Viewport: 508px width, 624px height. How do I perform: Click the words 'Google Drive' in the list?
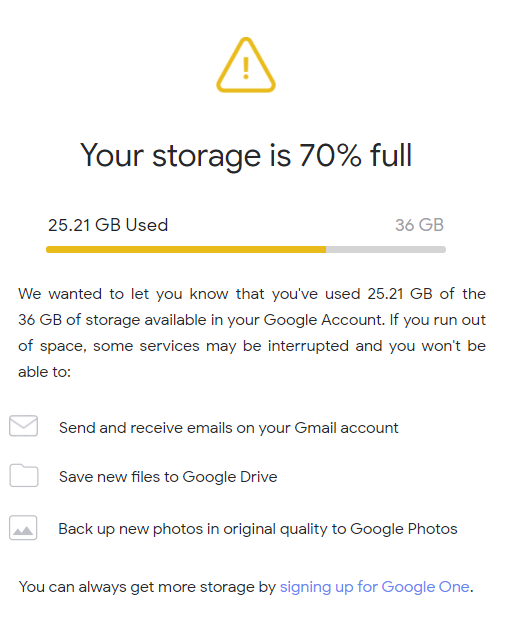pos(230,477)
